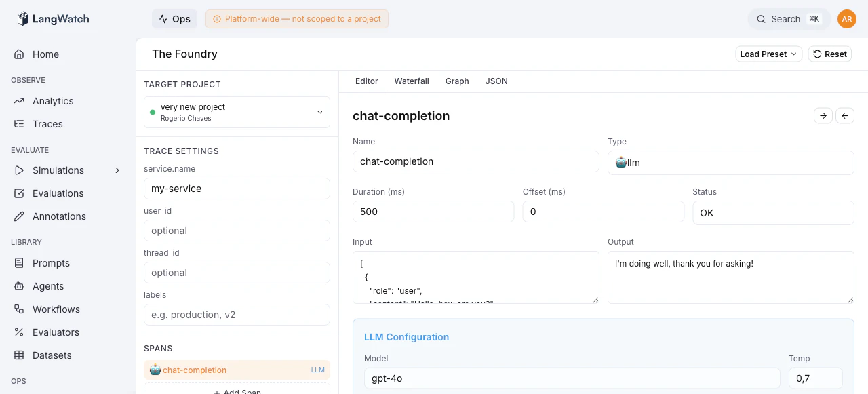The height and width of the screenshot is (394, 868).
Task: Click the service.name input field
Action: [236, 188]
